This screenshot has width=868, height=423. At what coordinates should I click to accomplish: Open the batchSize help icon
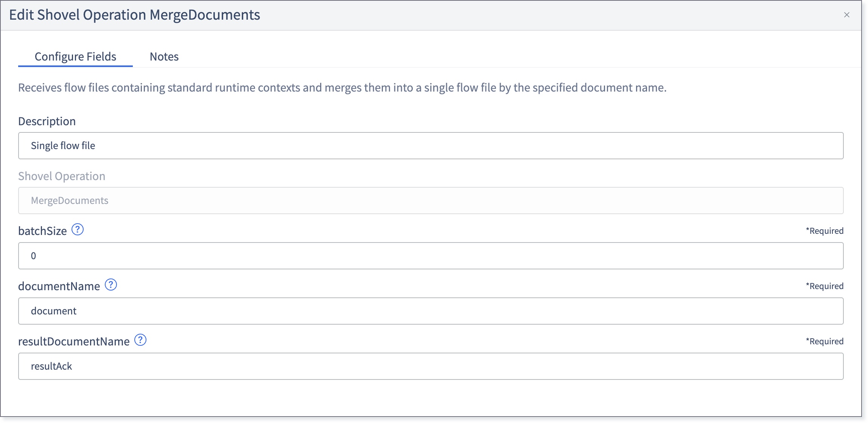pos(78,230)
